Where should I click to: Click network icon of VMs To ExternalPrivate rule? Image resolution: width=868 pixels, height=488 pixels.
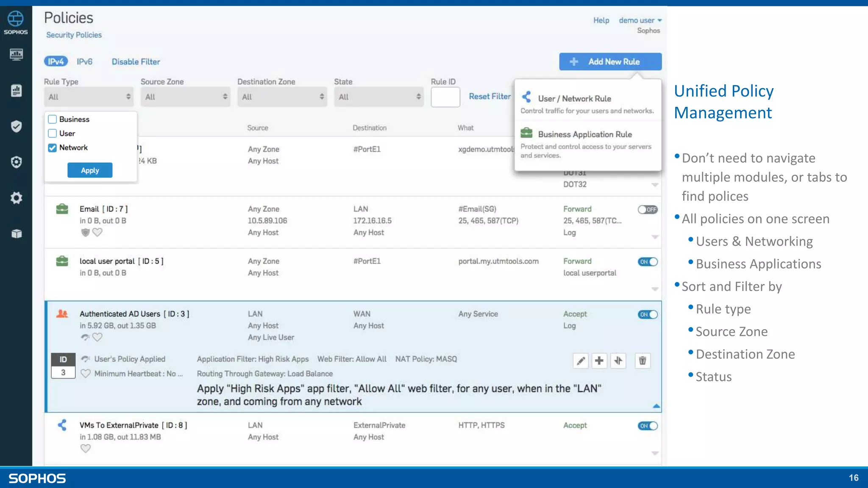pyautogui.click(x=62, y=425)
